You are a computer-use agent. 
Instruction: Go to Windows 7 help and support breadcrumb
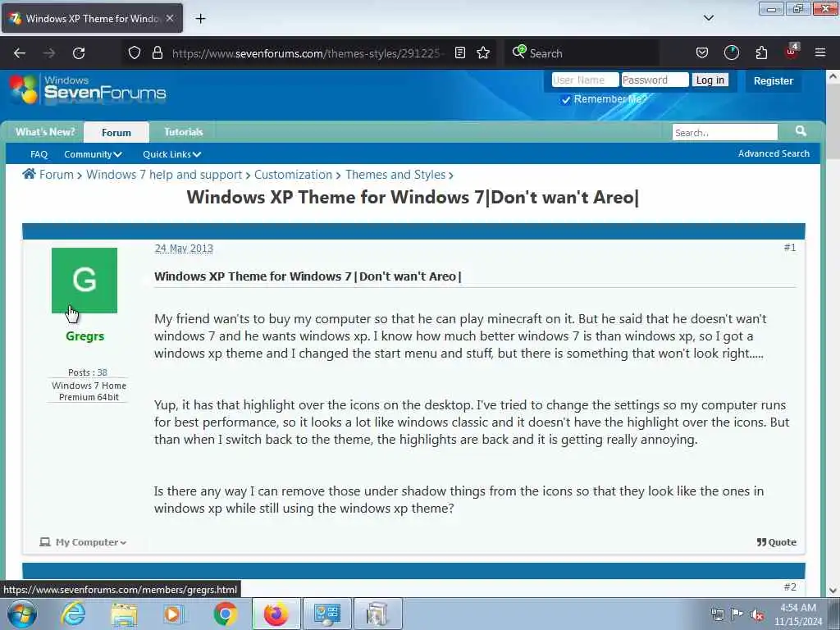[164, 175]
